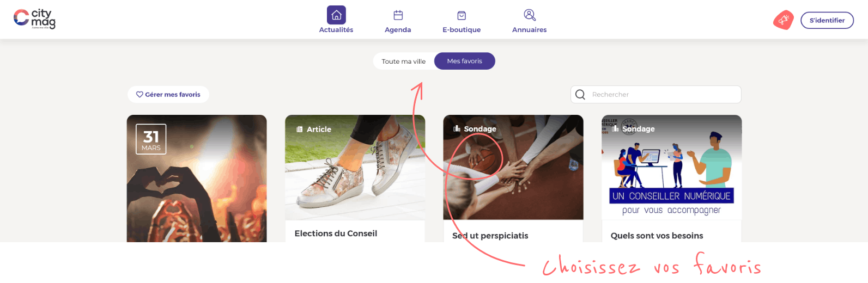Open the Sed ut perspiciatis survey title
868x283 pixels.
point(490,236)
